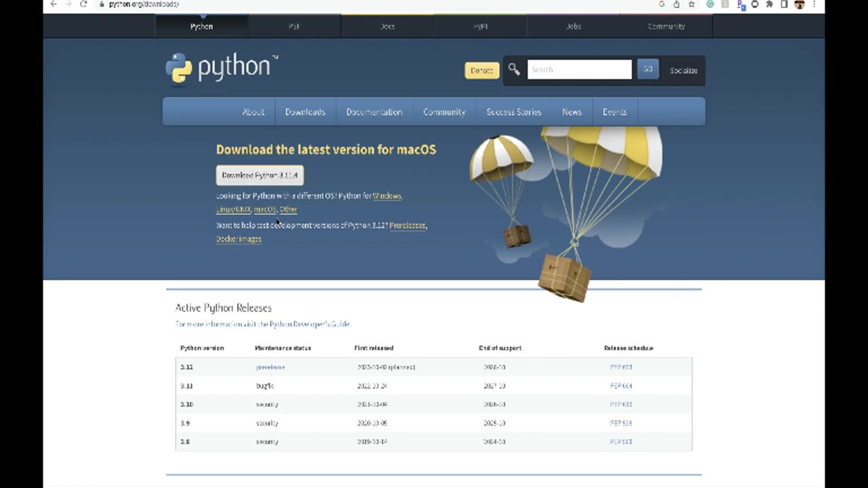
Task: Reload the page with refresh icon
Action: pyautogui.click(x=83, y=4)
